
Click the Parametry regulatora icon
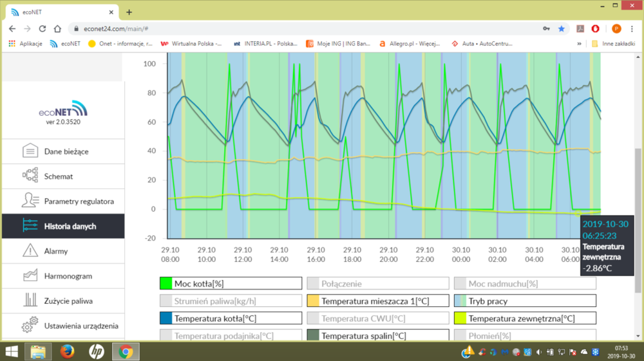[x=30, y=201]
